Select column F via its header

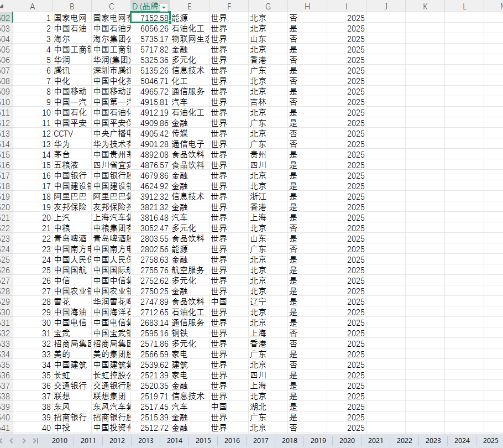(229, 7)
